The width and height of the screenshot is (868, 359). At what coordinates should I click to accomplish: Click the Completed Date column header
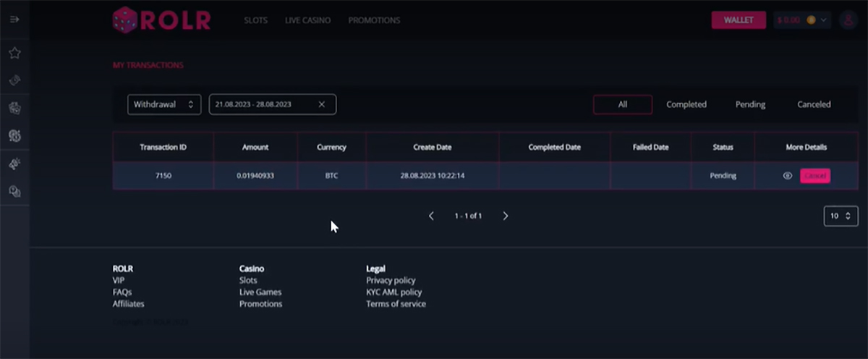[555, 147]
